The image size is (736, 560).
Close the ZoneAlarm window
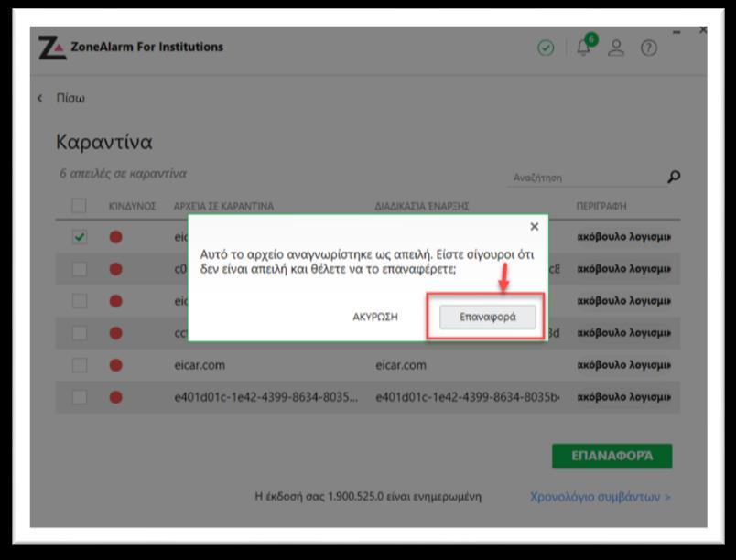pyautogui.click(x=703, y=30)
